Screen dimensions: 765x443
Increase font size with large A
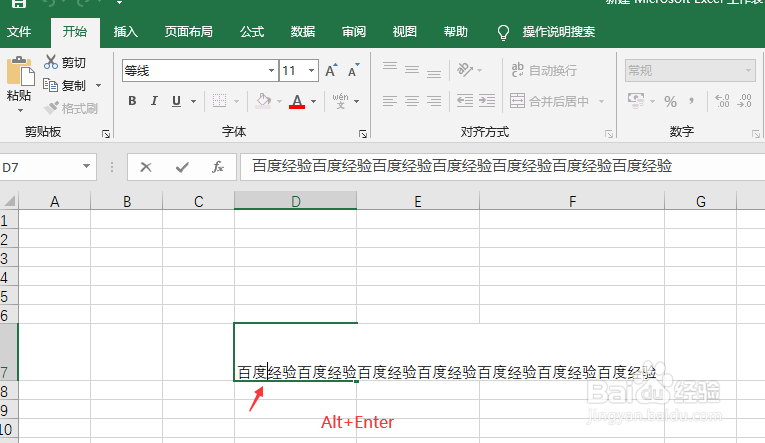pyautogui.click(x=331, y=71)
